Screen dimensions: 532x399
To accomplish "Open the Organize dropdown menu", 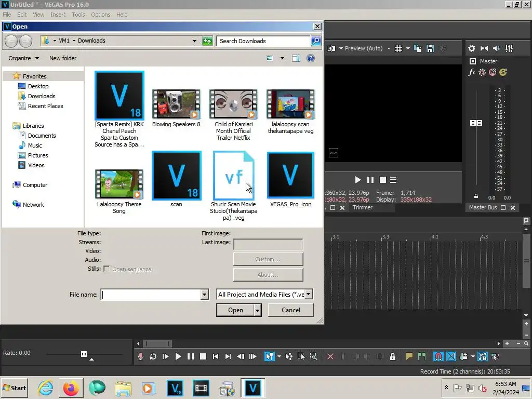I will pyautogui.click(x=24, y=58).
